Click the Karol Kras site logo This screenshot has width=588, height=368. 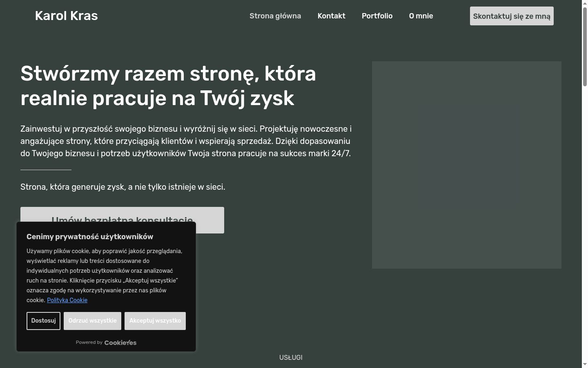[67, 16]
